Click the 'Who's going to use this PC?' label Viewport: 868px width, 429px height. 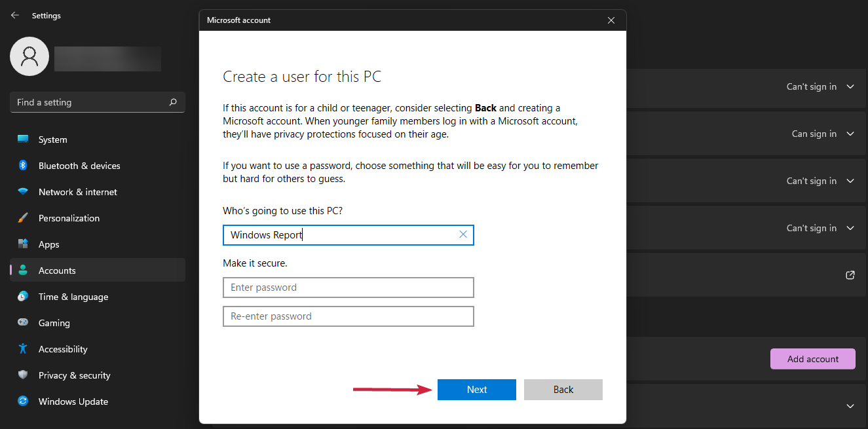coord(283,211)
